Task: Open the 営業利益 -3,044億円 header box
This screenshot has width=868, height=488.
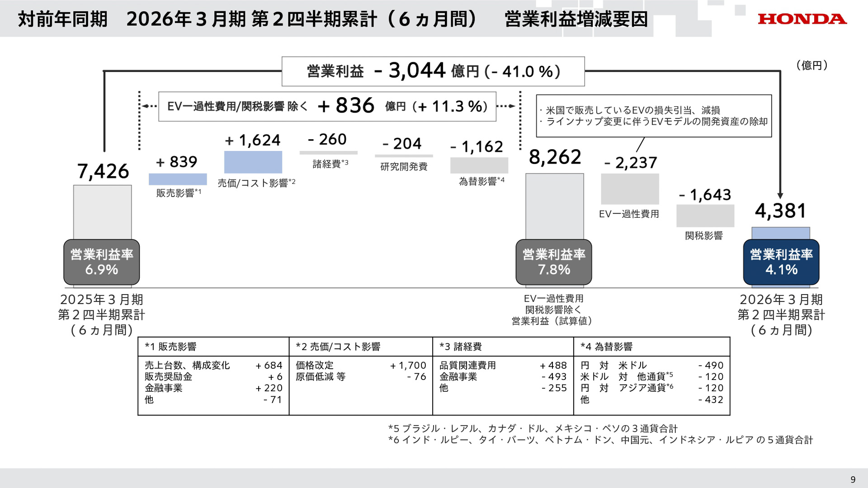Action: pos(433,71)
